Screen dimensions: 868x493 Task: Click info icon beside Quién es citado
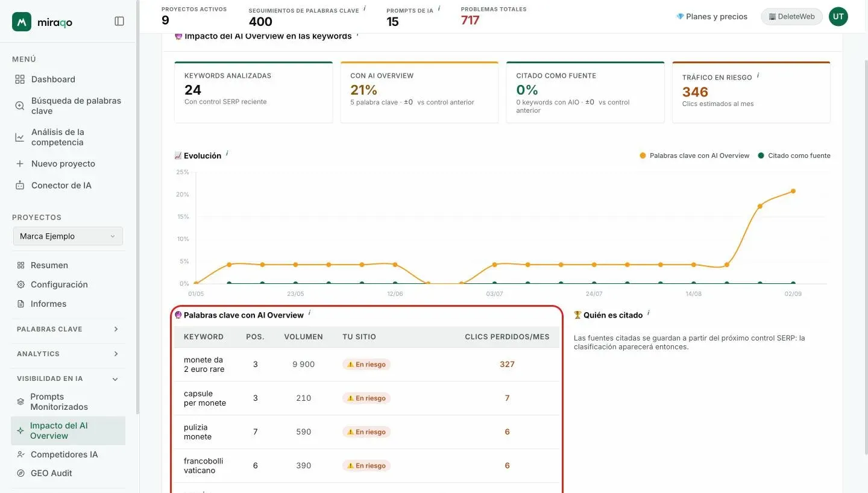pos(648,313)
